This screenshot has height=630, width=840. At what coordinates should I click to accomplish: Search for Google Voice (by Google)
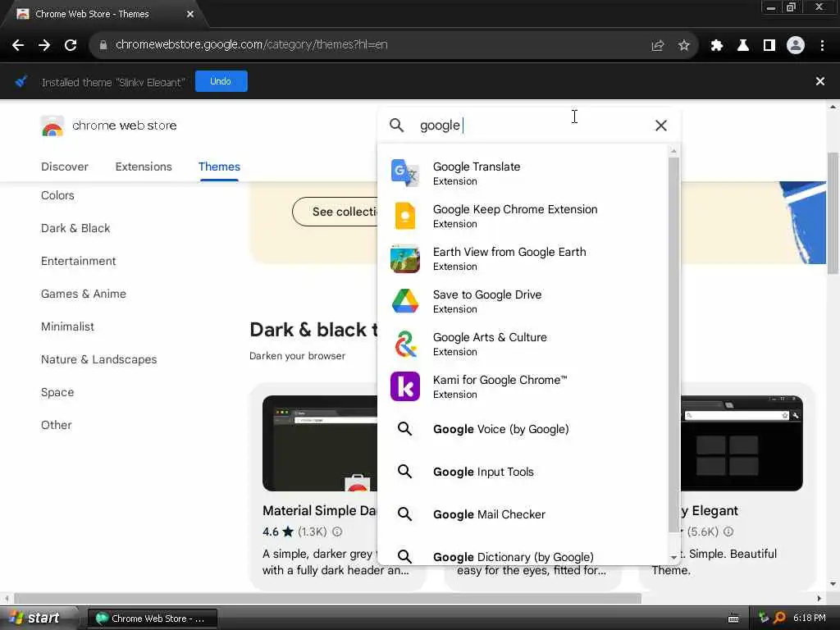(x=523, y=429)
